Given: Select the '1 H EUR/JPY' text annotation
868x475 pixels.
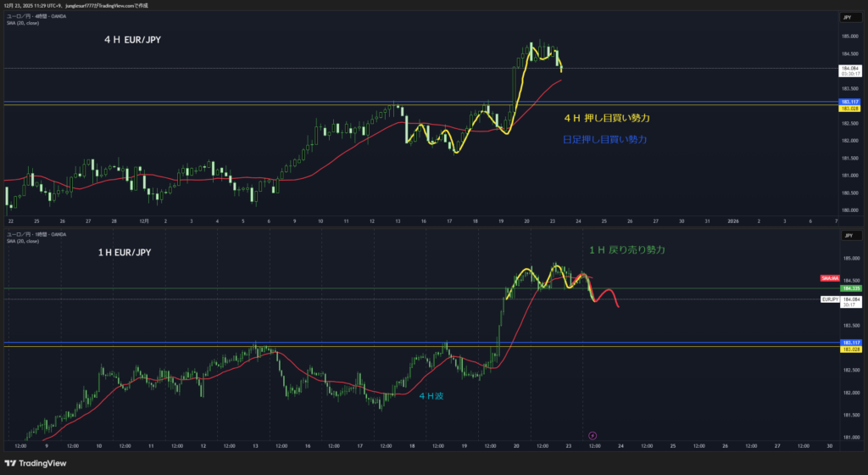Looking at the screenshot, I should click(x=129, y=253).
